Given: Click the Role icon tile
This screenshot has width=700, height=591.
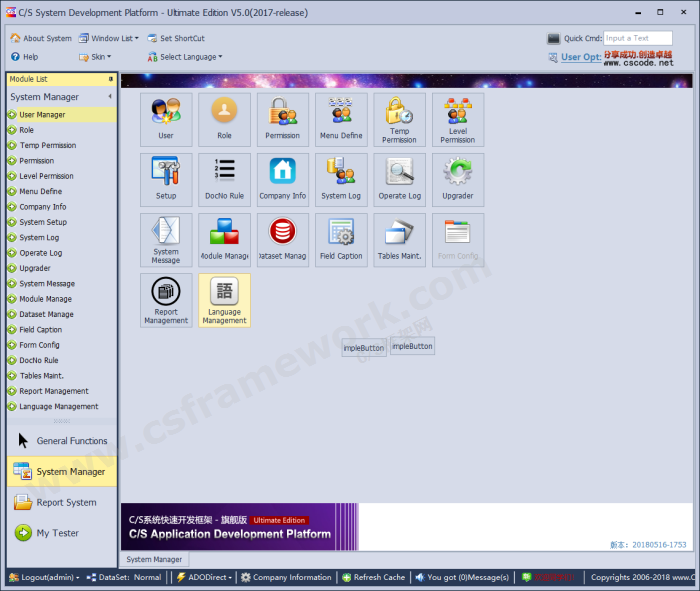Looking at the screenshot, I should coord(224,119).
